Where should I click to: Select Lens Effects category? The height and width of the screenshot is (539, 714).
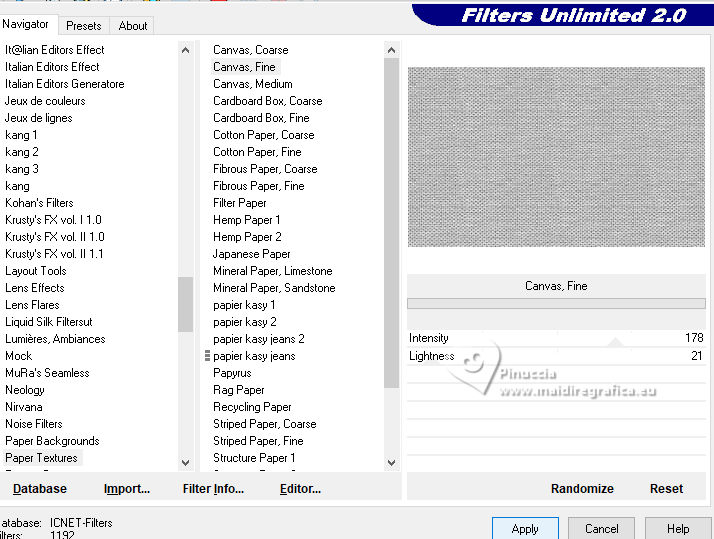tap(35, 288)
